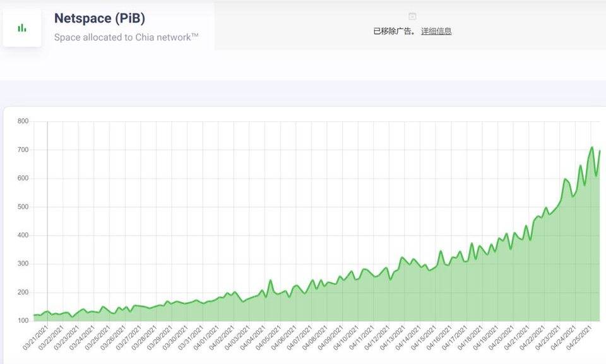Select the 04/20/2021 x-axis label

click(x=502, y=339)
